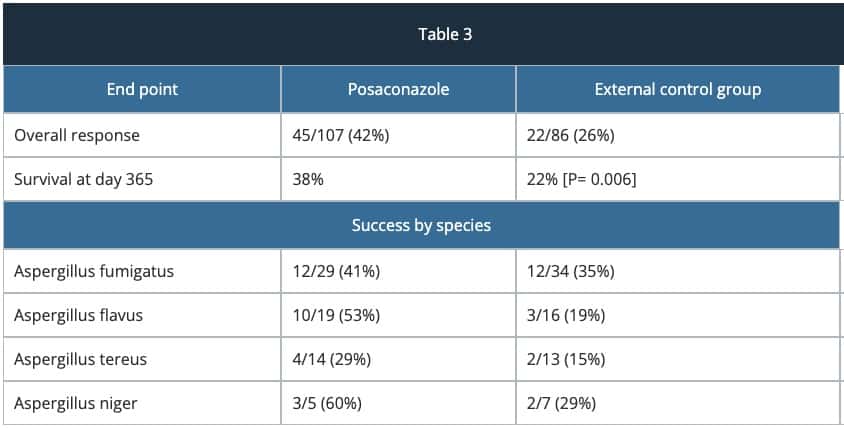The height and width of the screenshot is (429, 844).
Task: Select the Aspergillus tereus row label
Action: tap(80, 359)
